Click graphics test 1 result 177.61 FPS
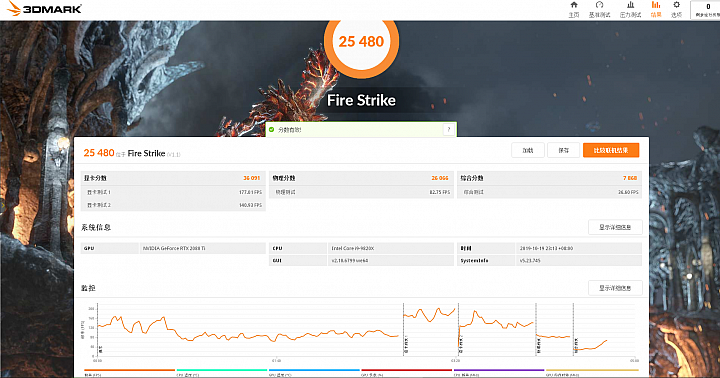The width and height of the screenshot is (720, 378). coord(250,192)
